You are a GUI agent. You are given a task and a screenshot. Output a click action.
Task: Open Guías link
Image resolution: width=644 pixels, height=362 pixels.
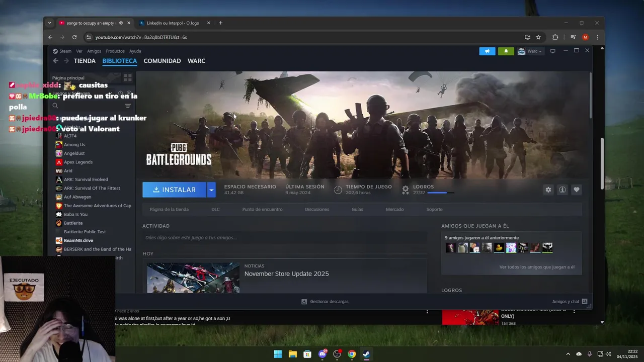click(357, 209)
